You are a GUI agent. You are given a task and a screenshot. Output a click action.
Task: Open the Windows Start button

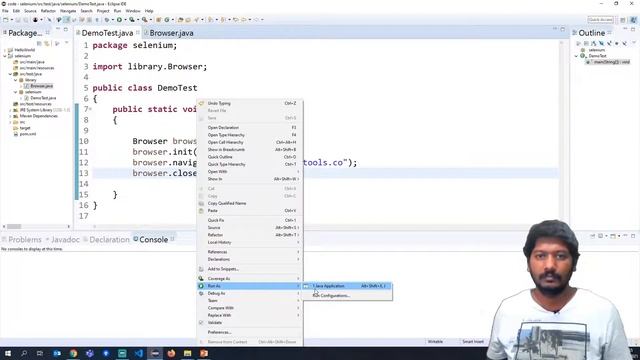[x=7, y=353]
